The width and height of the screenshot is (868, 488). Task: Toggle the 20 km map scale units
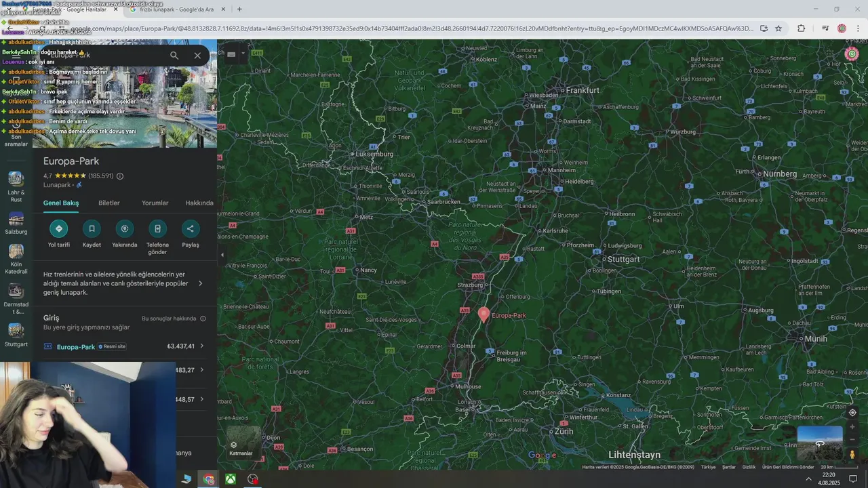point(839,467)
